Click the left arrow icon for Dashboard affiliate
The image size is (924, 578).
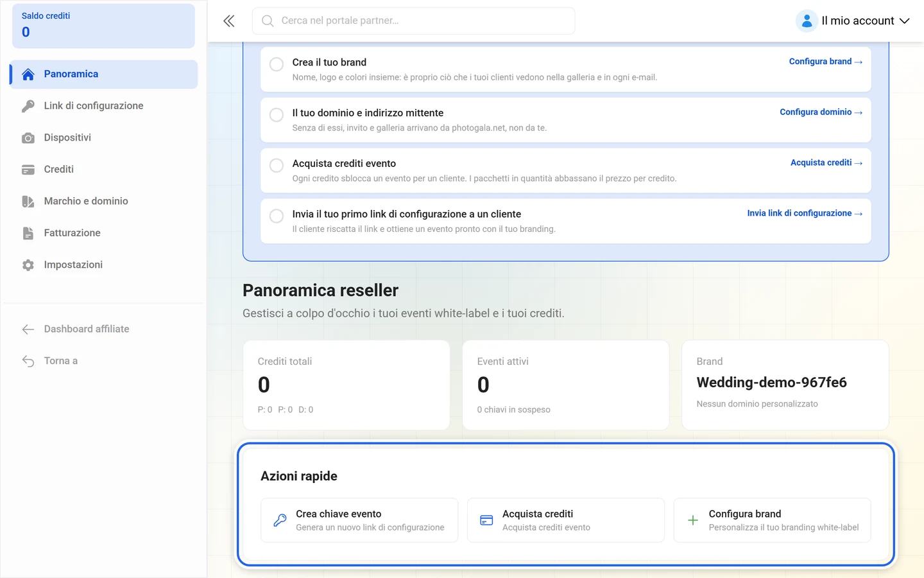point(28,329)
